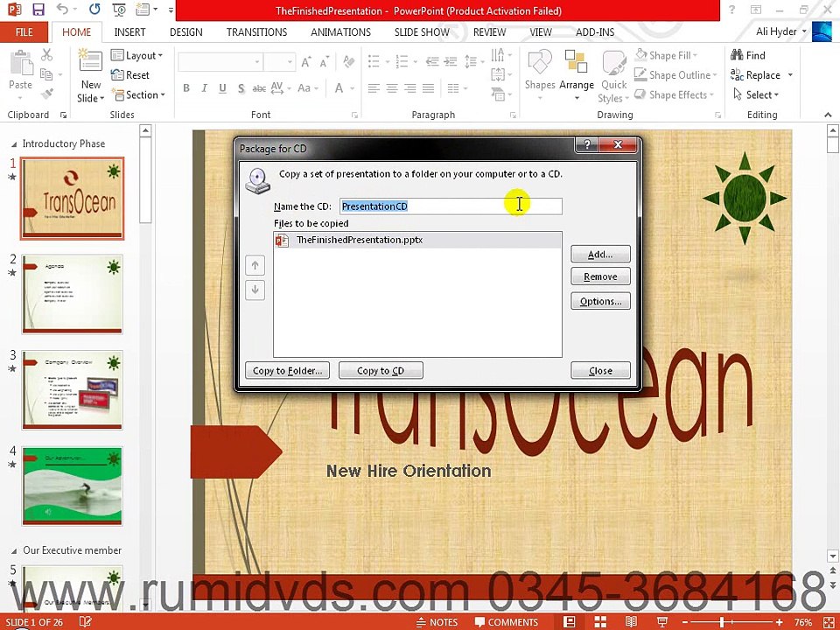840x630 pixels.
Task: Adjust the zoom slider handle
Action: tap(723, 621)
